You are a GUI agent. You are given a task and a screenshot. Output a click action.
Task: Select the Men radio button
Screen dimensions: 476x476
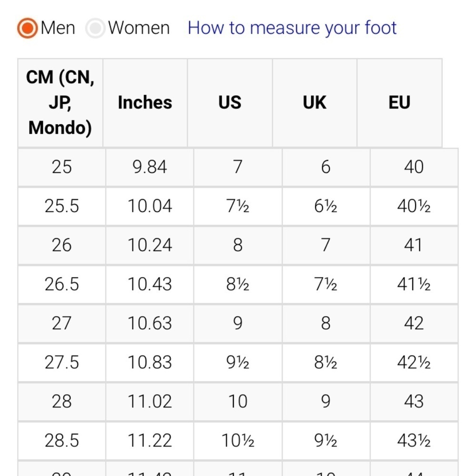(x=27, y=28)
